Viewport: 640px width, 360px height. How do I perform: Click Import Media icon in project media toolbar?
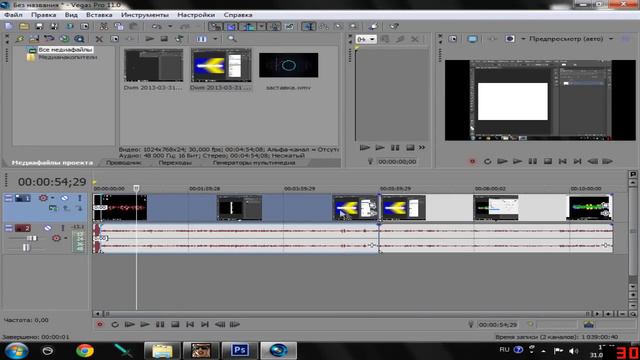(20, 39)
